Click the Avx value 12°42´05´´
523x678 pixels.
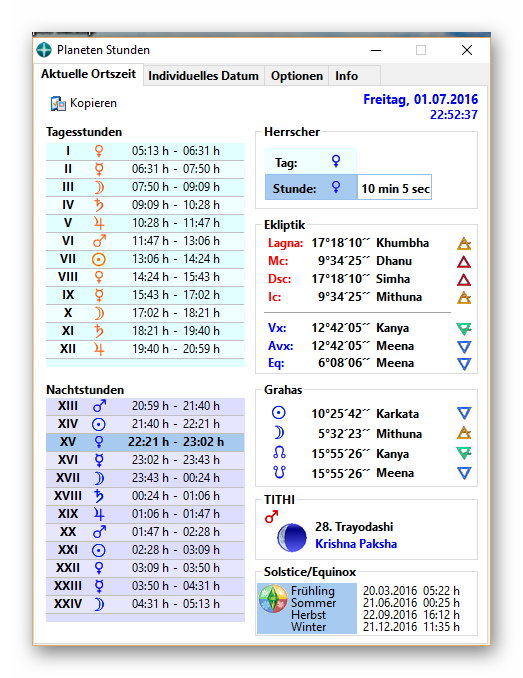tap(341, 346)
